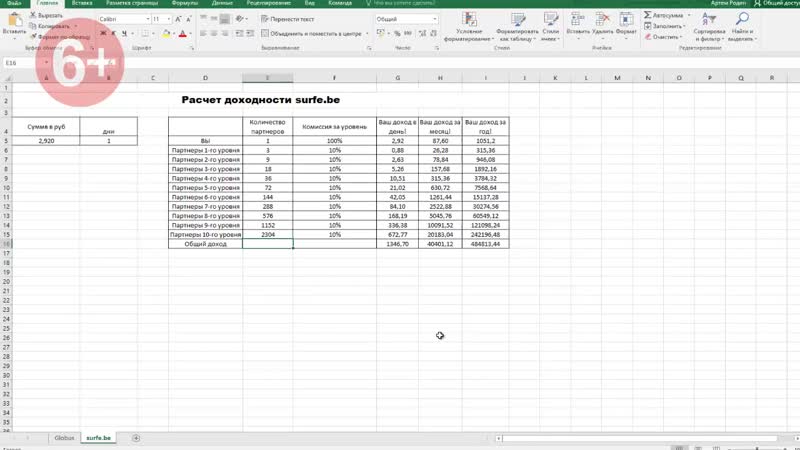Toggle italic (К) formatting

(x=113, y=34)
